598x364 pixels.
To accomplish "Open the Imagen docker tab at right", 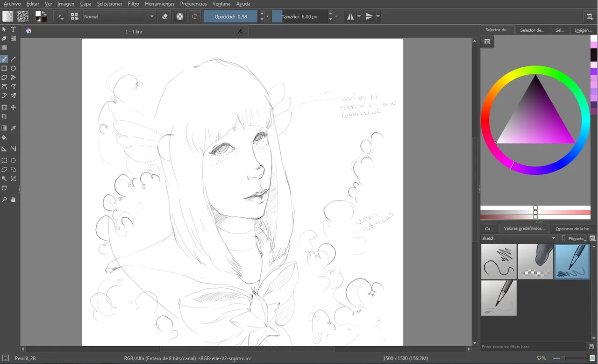I will pyautogui.click(x=583, y=30).
